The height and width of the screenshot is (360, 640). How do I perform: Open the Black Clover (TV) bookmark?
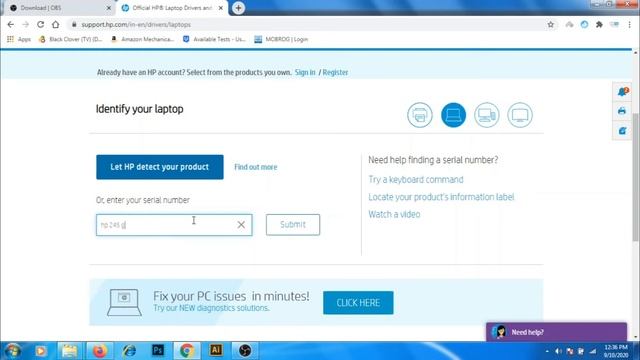coord(70,39)
